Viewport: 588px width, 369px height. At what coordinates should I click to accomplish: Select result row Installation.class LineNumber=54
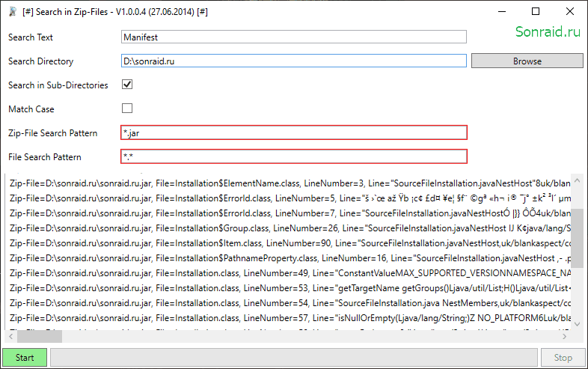[288, 303]
